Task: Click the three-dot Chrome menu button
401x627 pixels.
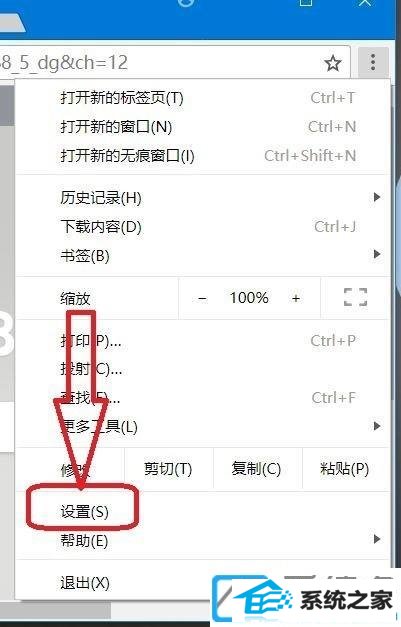Action: click(373, 62)
